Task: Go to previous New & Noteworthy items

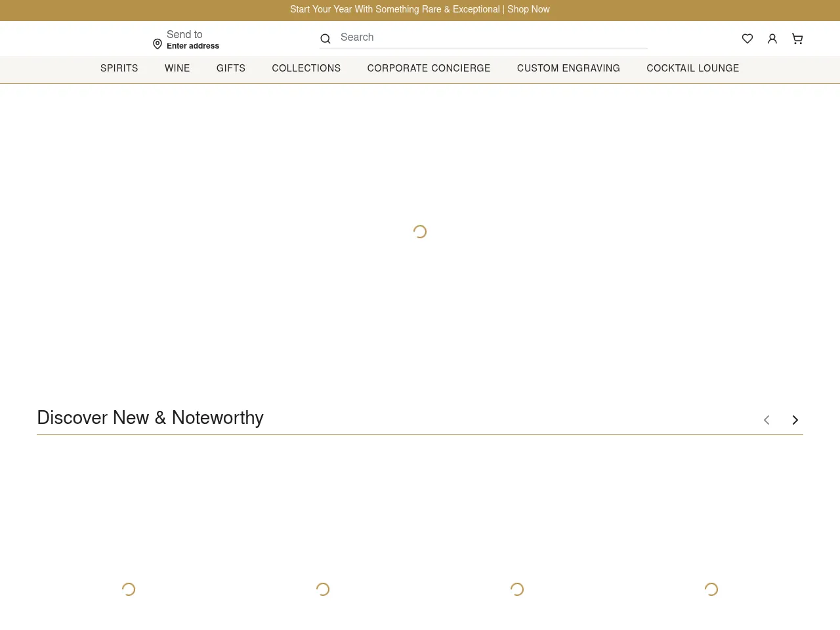Action: tap(766, 420)
